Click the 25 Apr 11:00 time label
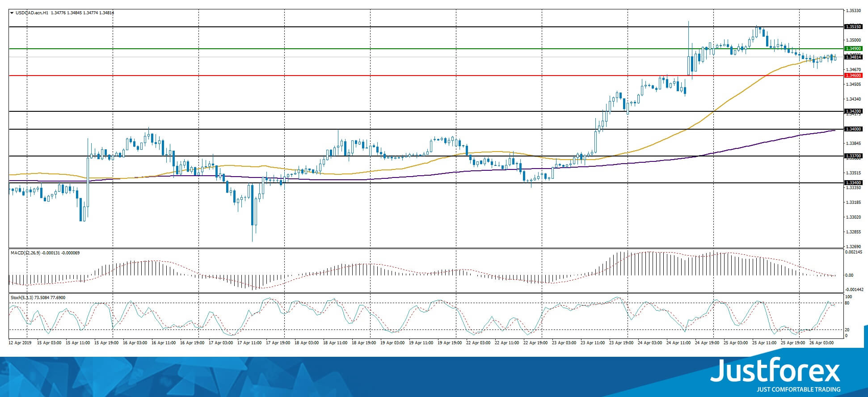 (x=764, y=343)
